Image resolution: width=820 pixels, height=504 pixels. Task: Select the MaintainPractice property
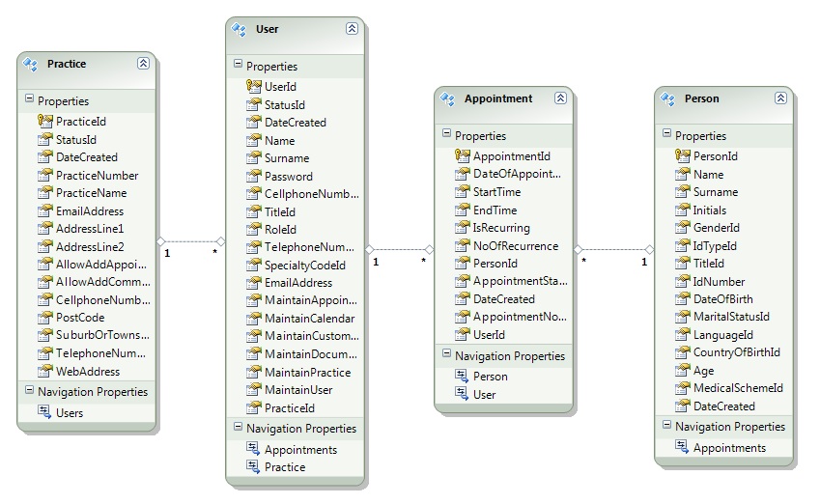coord(307,373)
